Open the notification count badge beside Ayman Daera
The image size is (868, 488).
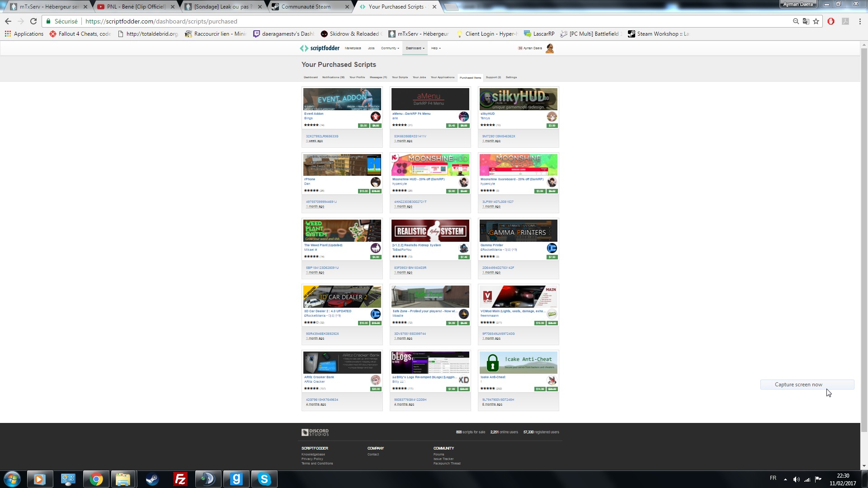coord(520,48)
